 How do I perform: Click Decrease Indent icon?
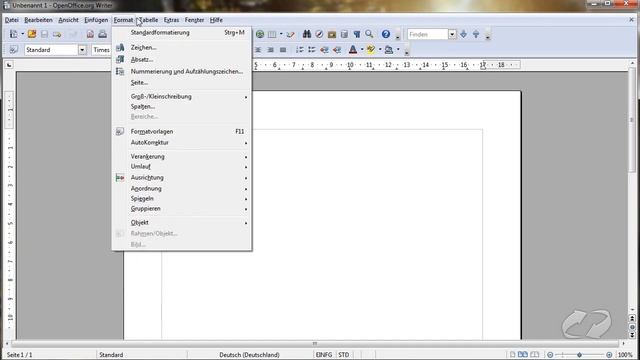point(324,50)
